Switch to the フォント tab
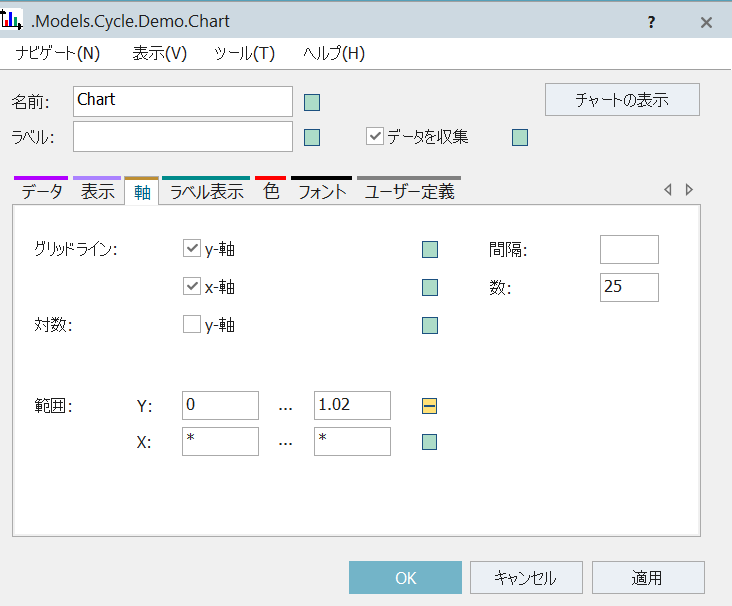The image size is (732, 606). (x=322, y=191)
